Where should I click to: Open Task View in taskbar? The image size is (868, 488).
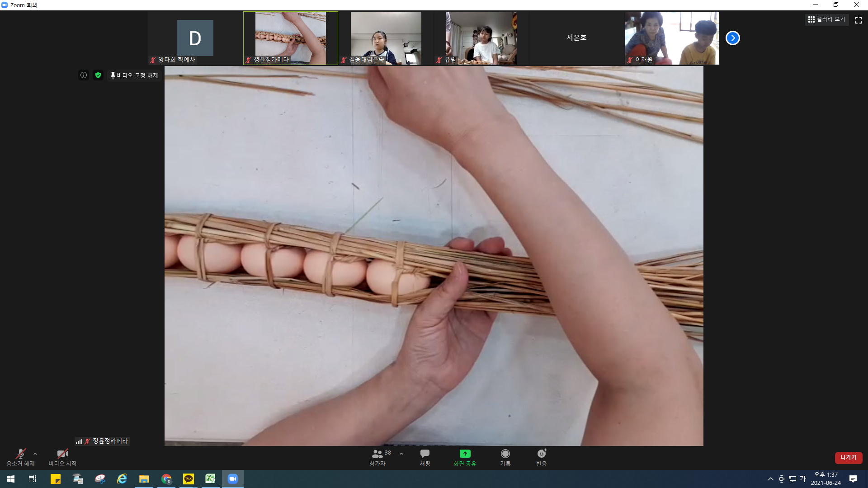point(33,479)
